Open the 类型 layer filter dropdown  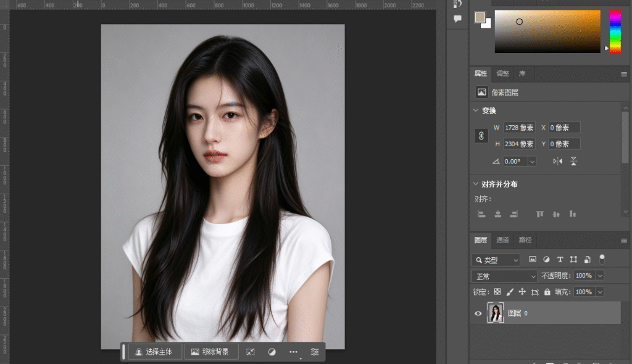tap(496, 260)
